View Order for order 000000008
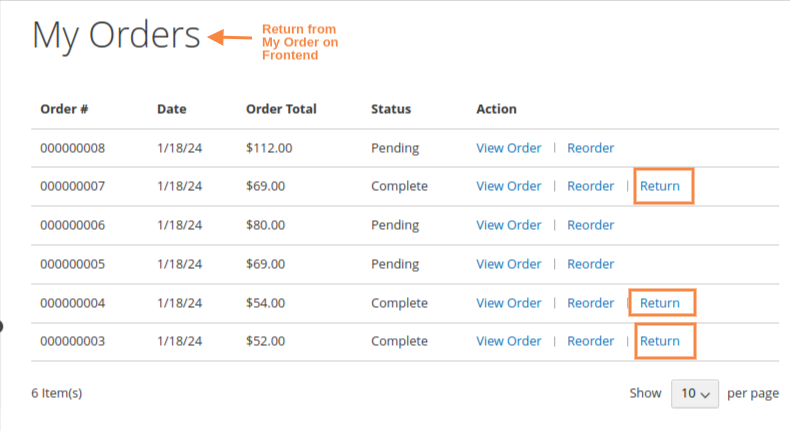This screenshot has height=431, width=790. click(x=508, y=148)
